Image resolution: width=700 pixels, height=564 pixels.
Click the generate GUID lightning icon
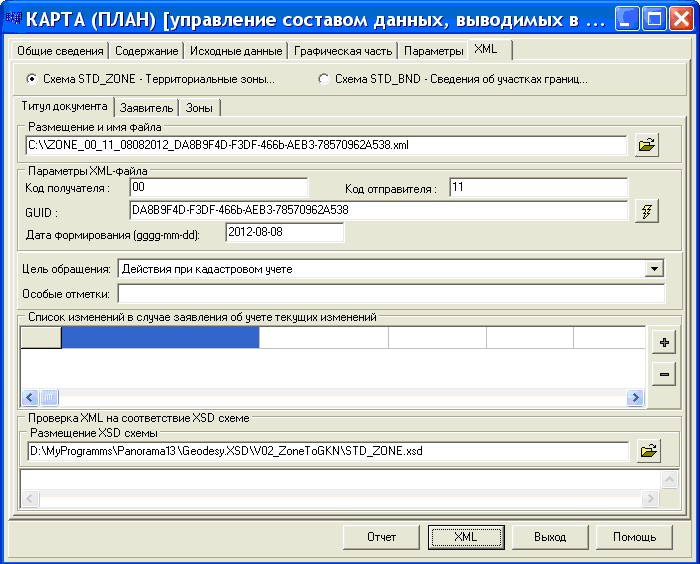coord(647,211)
